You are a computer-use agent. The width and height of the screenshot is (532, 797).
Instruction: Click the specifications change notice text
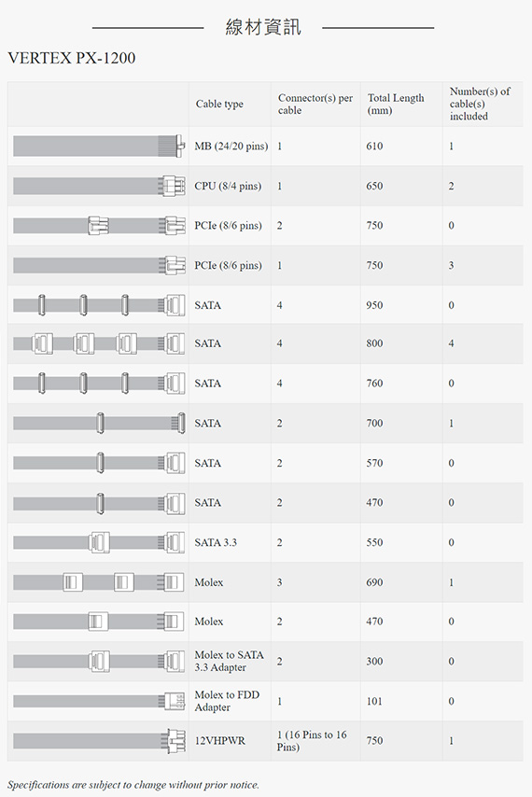coord(133,785)
